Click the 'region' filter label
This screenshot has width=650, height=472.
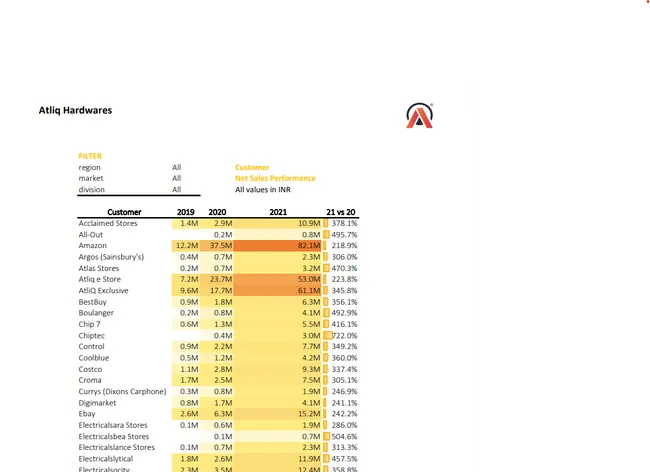(x=90, y=167)
